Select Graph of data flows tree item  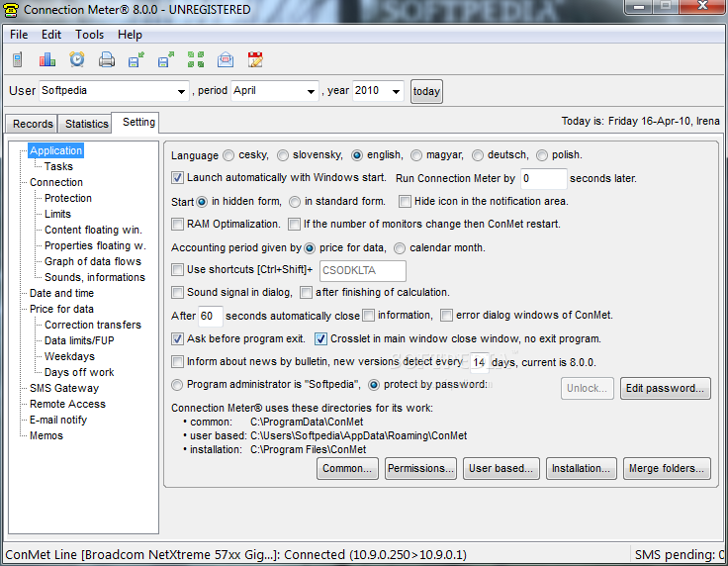[x=93, y=261]
